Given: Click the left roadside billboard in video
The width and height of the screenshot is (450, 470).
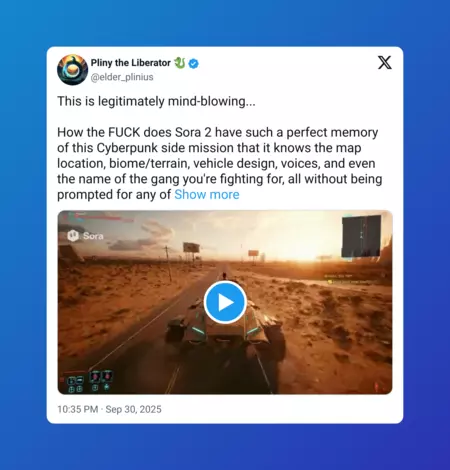Looking at the screenshot, I should tap(191, 247).
